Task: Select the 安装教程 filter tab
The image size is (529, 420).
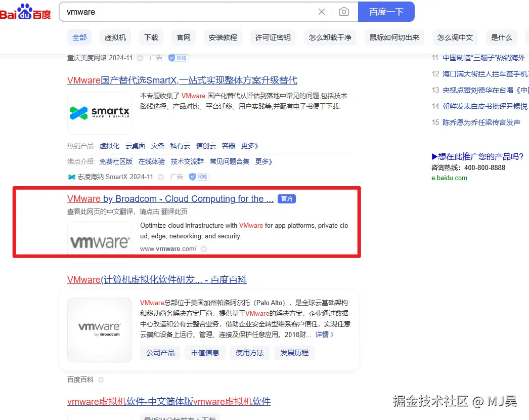Action: click(x=223, y=37)
